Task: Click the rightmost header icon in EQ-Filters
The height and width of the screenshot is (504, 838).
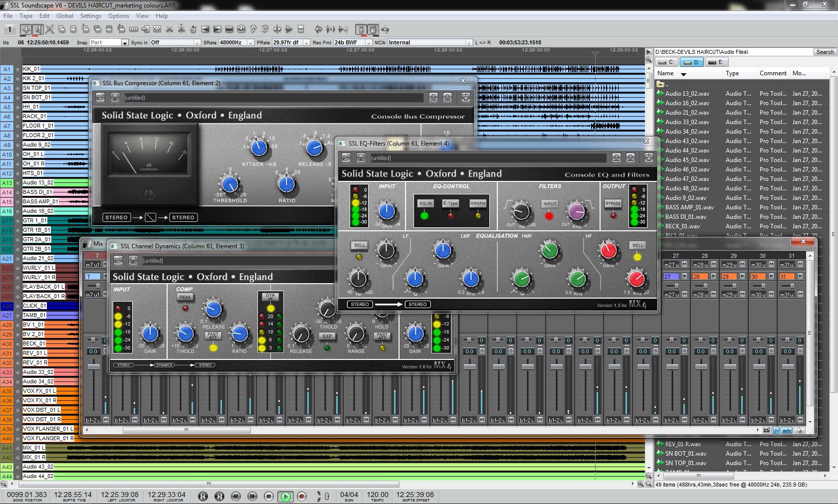Action: point(649,158)
